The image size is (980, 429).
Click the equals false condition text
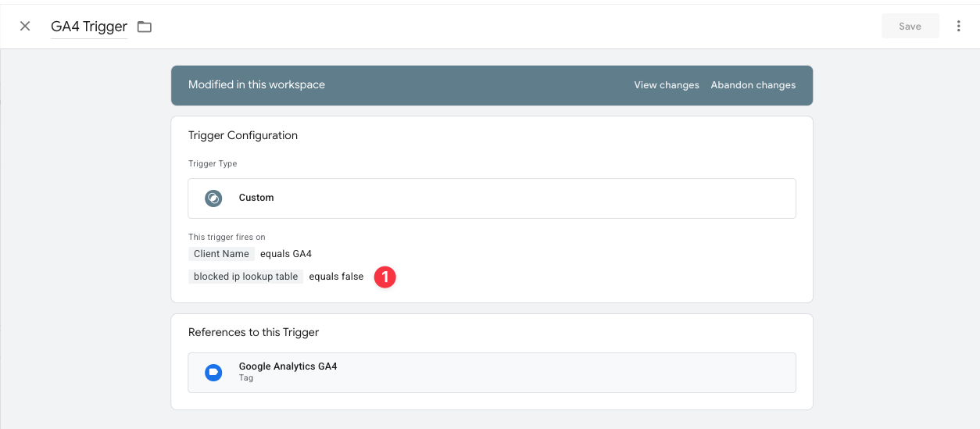coord(336,277)
